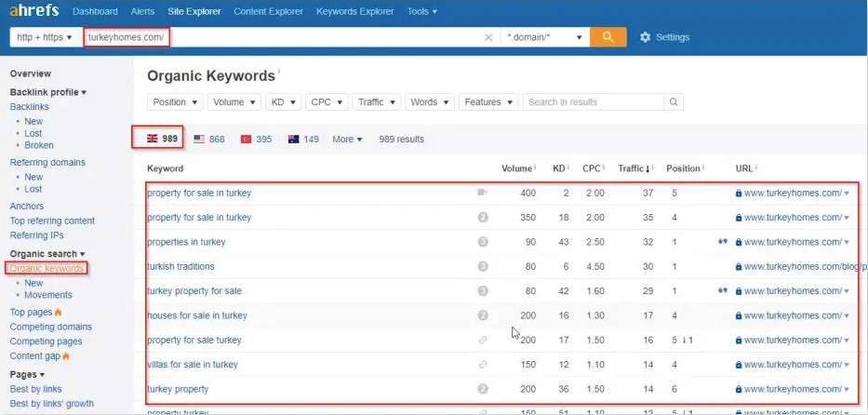Click the Position column info icon
This screenshot has height=415, width=868.
click(x=703, y=167)
